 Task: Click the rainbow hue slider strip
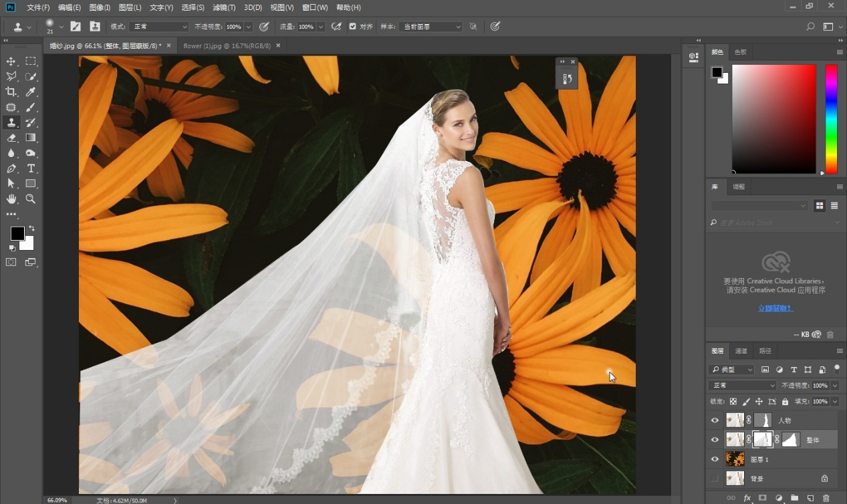[831, 119]
